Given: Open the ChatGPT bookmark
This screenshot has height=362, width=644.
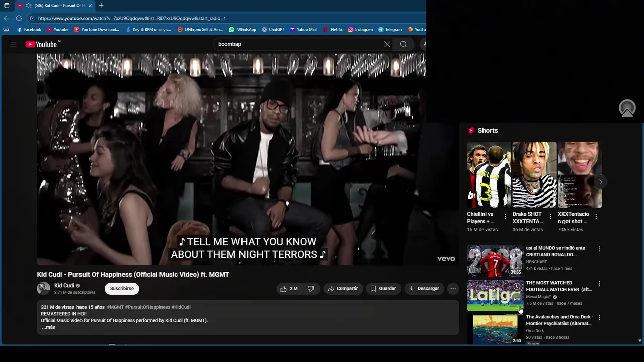Looking at the screenshot, I should pyautogui.click(x=273, y=30).
